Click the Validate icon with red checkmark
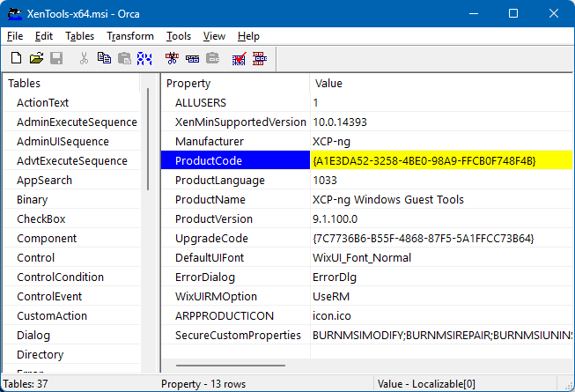 coord(239,59)
